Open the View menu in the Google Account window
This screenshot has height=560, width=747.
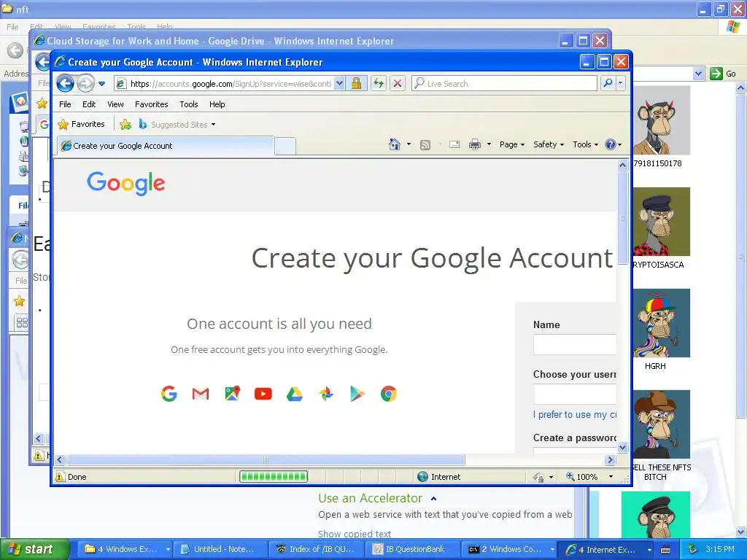pos(115,104)
